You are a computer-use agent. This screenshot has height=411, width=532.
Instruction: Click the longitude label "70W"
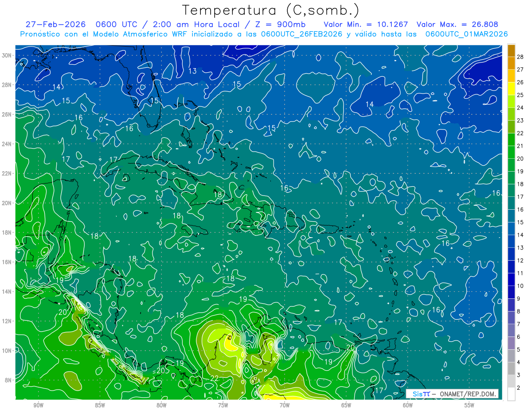click(x=285, y=405)
